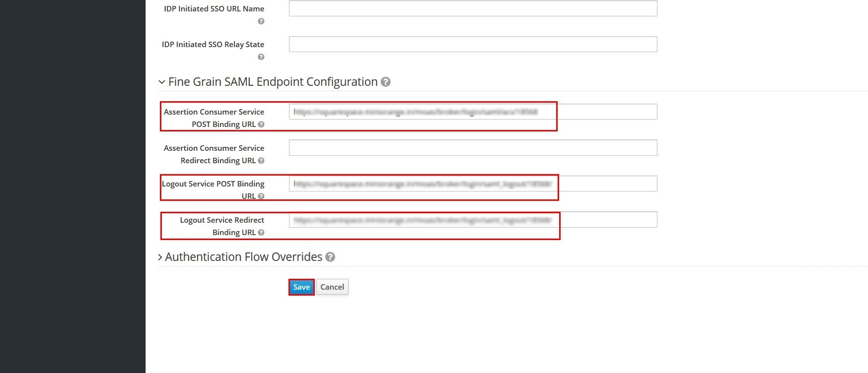Viewport: 868px width, 373px height.
Task: Click help icon under IDP Initiated SSO URL Name
Action: [261, 21]
